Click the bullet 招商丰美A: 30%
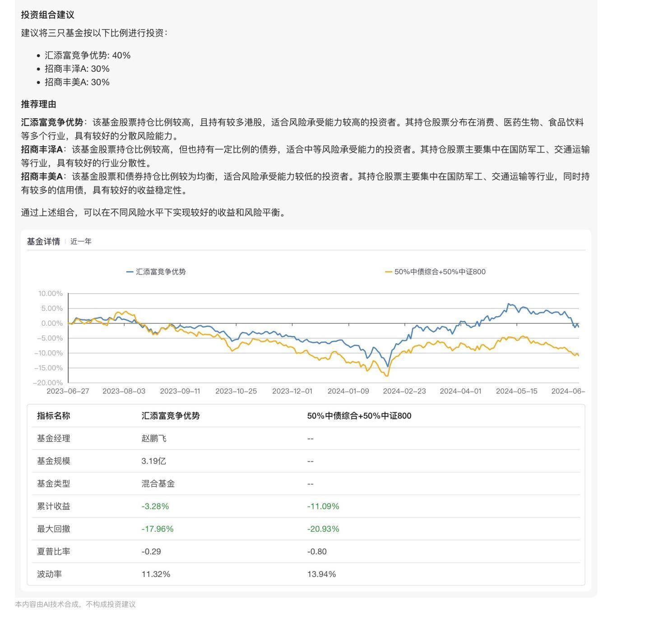 pos(77,82)
